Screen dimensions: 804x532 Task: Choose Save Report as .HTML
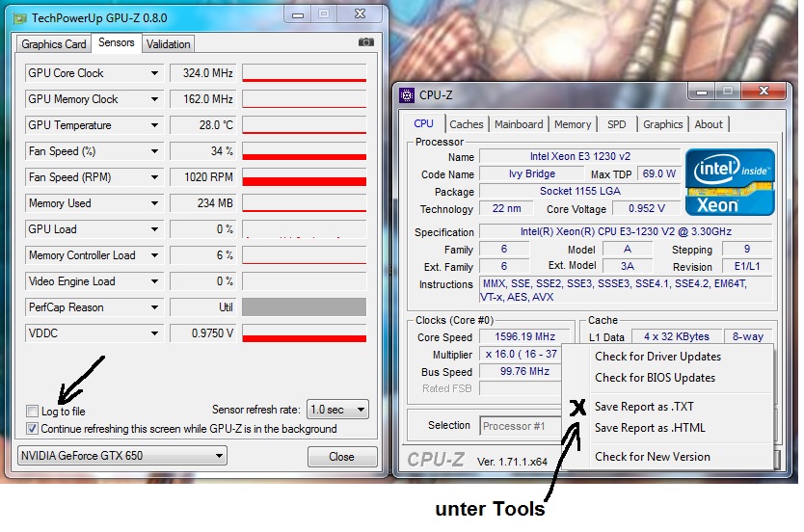click(x=650, y=428)
